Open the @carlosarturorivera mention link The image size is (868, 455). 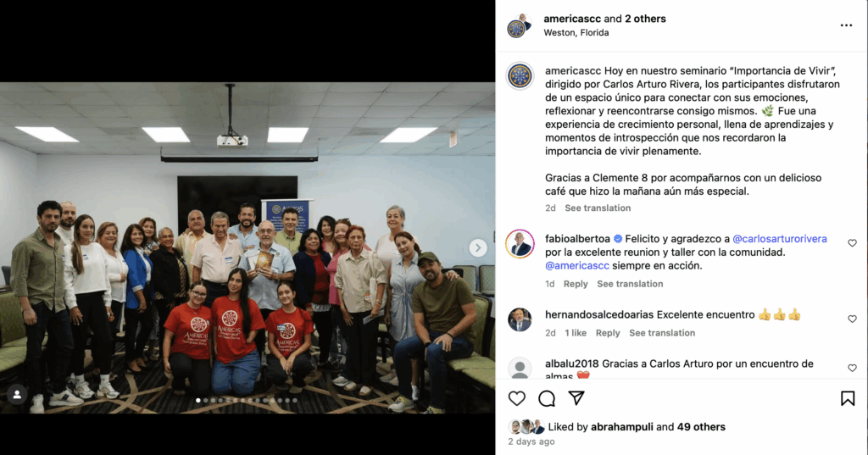coord(780,239)
